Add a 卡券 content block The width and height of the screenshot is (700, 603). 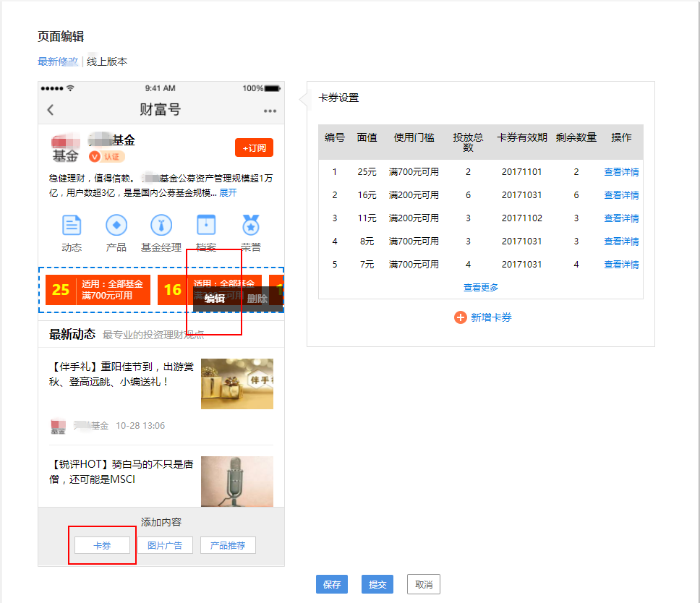click(x=102, y=545)
